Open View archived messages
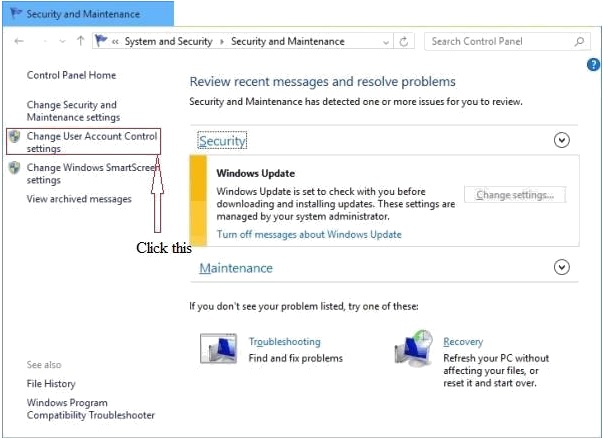 [79, 199]
